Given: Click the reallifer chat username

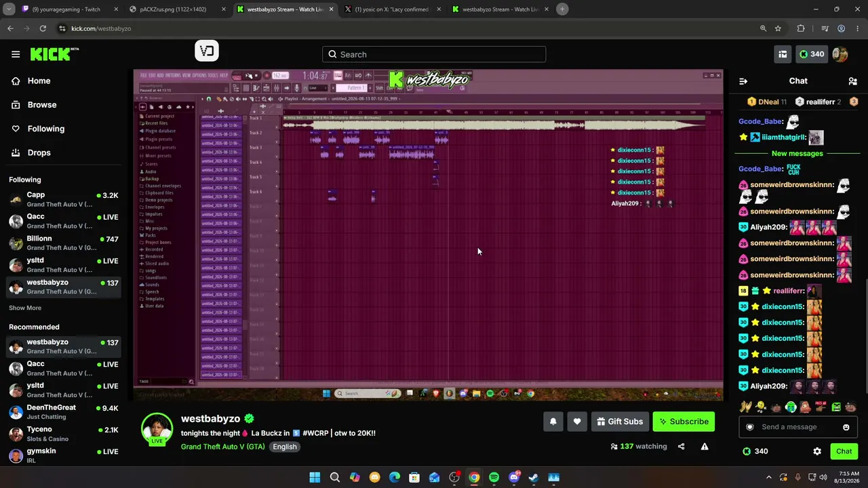Looking at the screenshot, I should click(x=789, y=291).
